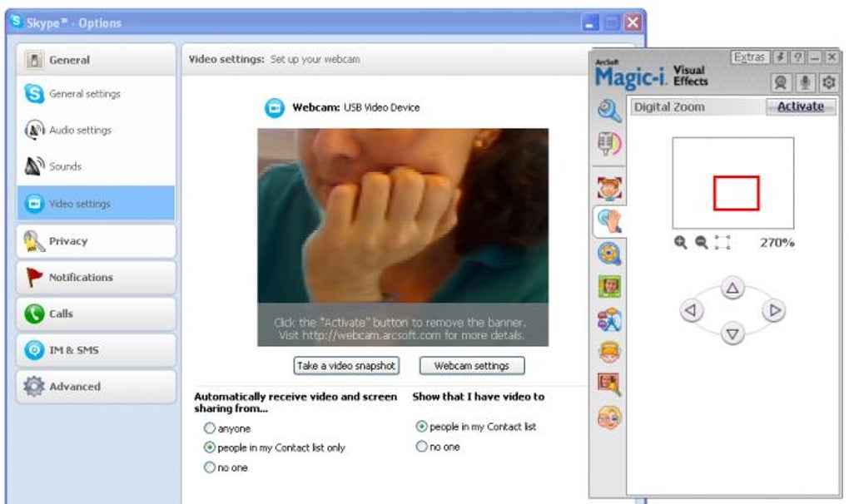Open Sounds settings in sidebar
This screenshot has width=849, height=504.
[96, 166]
